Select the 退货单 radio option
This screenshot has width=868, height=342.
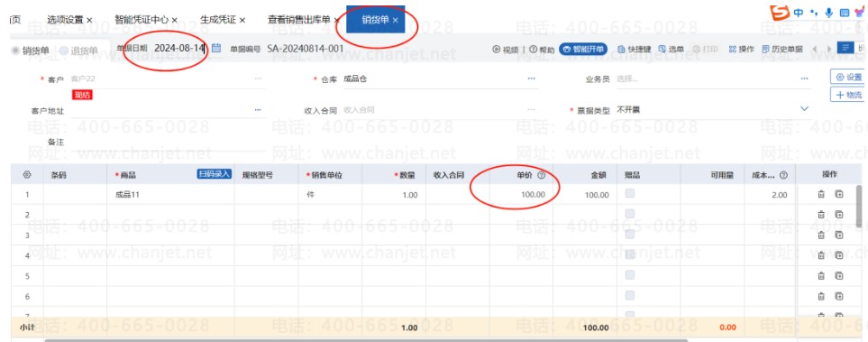coord(78,51)
